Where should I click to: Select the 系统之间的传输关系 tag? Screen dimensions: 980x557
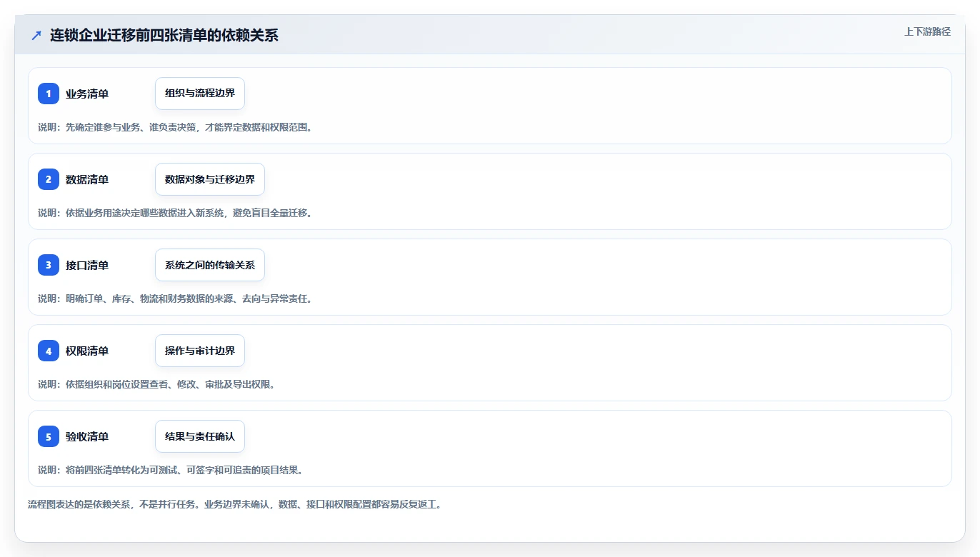[210, 265]
